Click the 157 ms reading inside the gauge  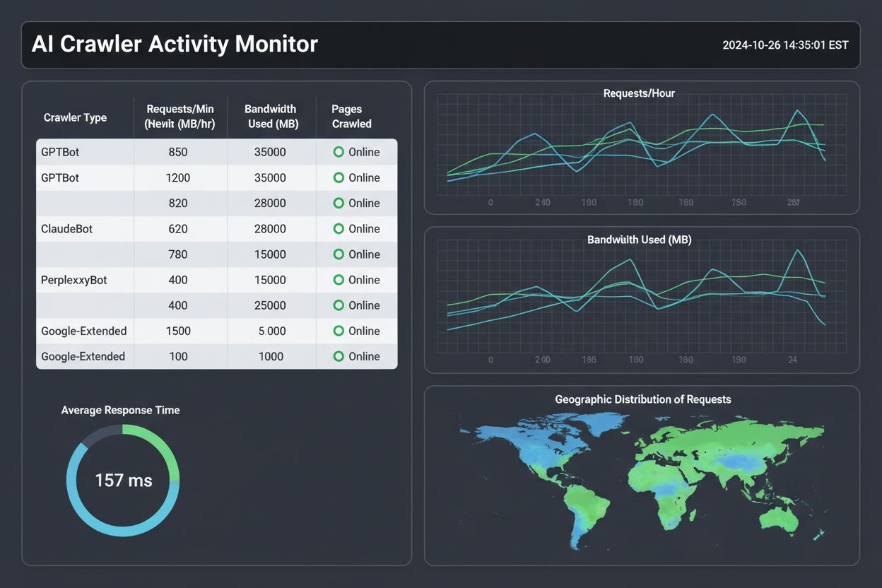point(123,480)
